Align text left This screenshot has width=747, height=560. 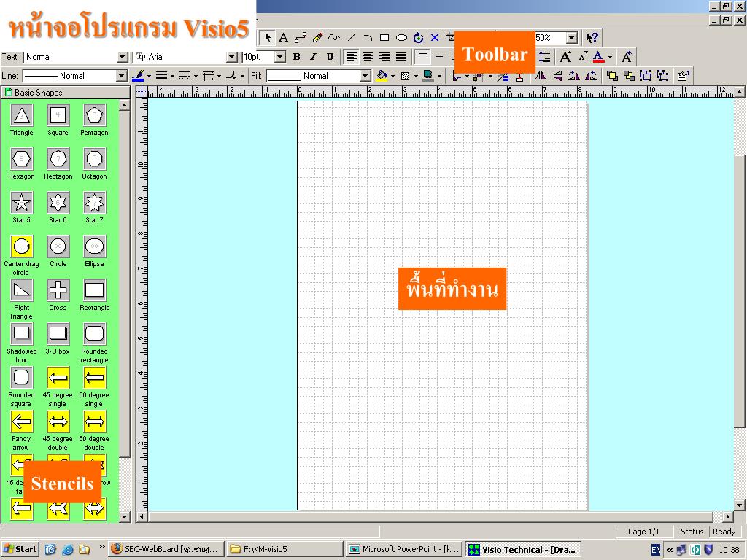click(x=351, y=57)
